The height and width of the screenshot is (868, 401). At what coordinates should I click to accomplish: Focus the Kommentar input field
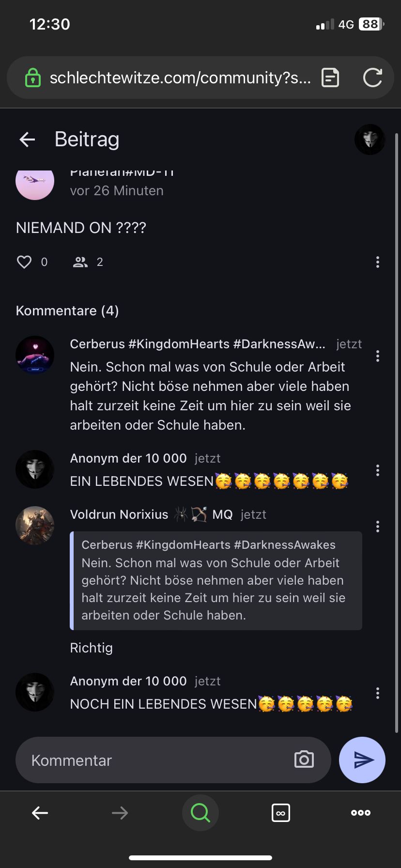pos(155,760)
